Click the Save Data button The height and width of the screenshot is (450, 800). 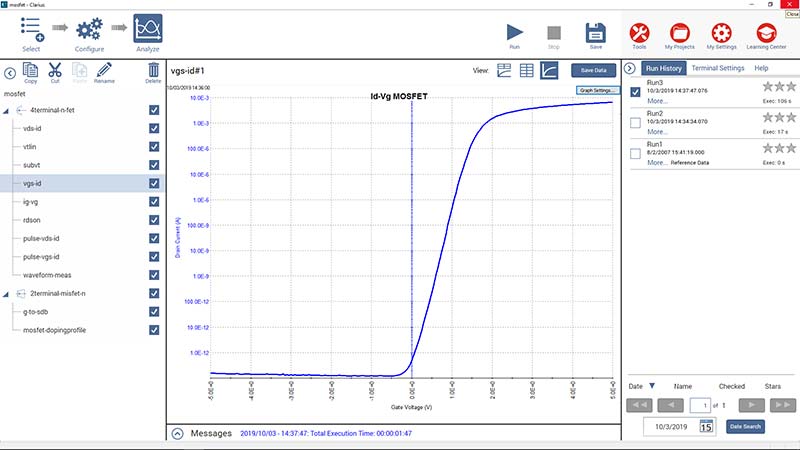tap(593, 70)
